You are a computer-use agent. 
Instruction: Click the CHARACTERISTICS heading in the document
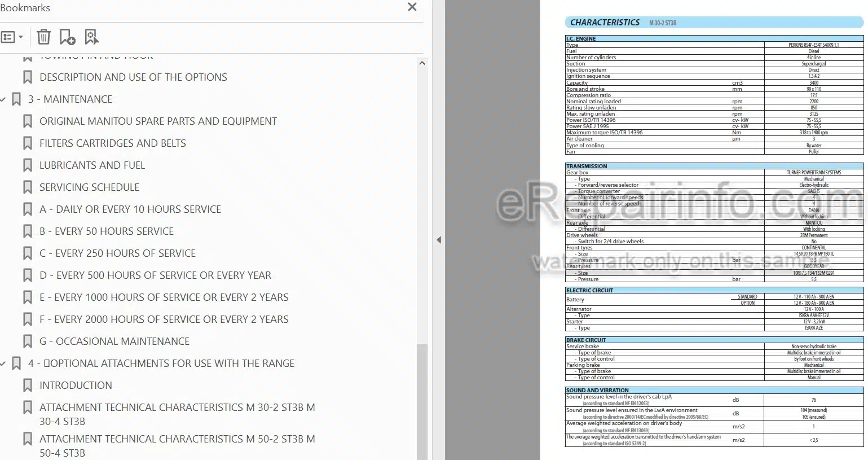pos(605,23)
